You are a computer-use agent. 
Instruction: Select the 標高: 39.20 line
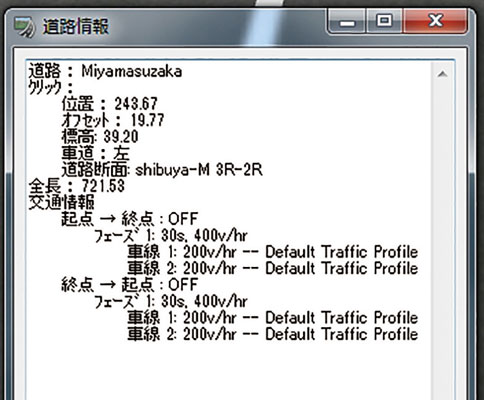100,137
